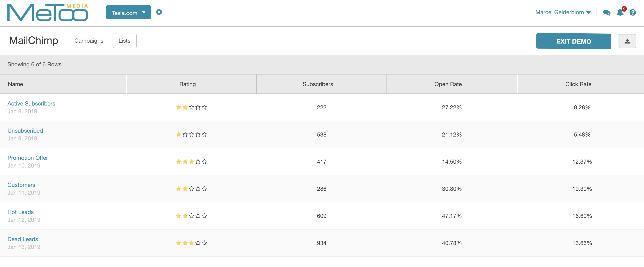The width and height of the screenshot is (644, 267).
Task: Click click rate 16.60%
Action: coord(582,216)
